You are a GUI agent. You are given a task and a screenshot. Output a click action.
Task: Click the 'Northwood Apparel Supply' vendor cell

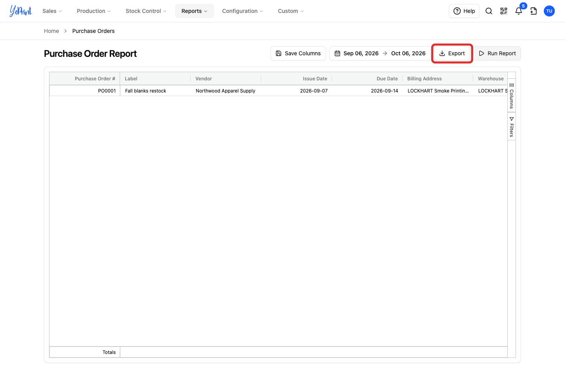tap(226, 91)
